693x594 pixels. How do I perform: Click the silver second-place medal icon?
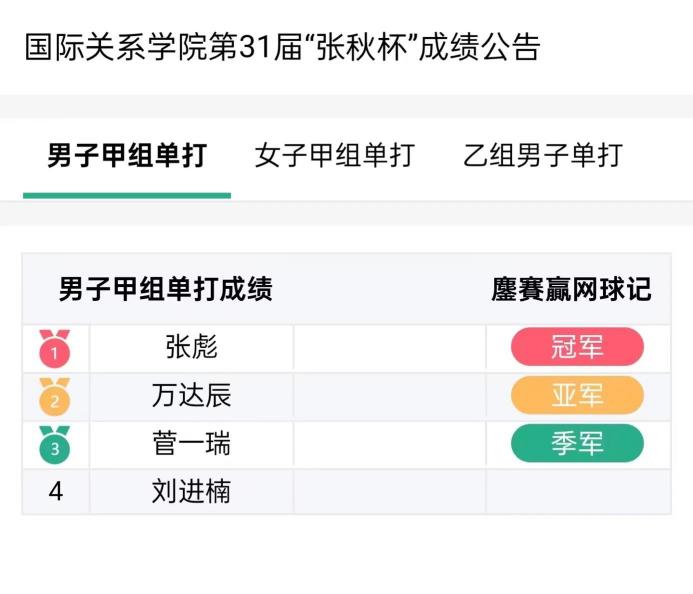(55, 396)
